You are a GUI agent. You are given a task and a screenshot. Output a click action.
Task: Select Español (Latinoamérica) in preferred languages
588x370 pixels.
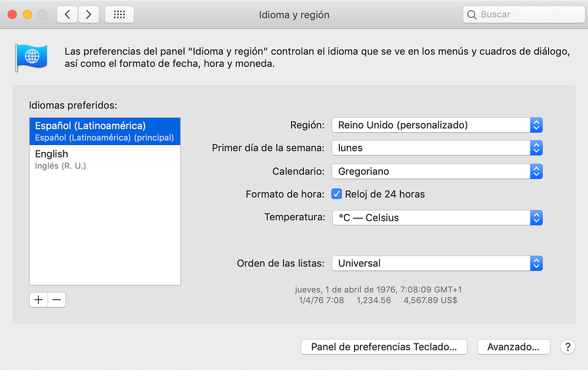click(105, 131)
